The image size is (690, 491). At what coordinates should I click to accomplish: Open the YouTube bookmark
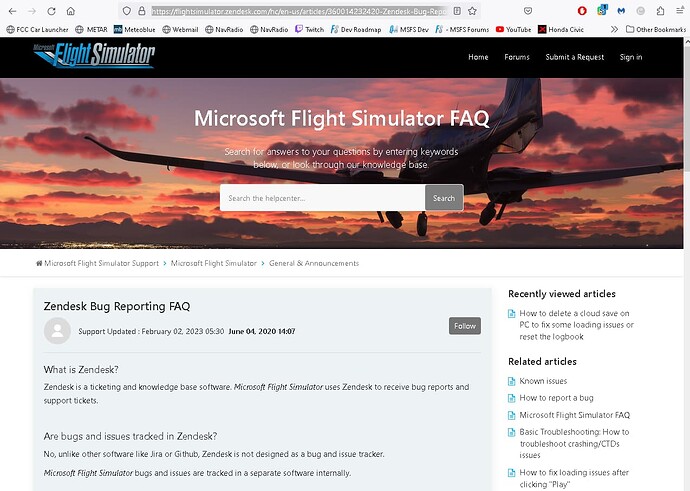[513, 29]
